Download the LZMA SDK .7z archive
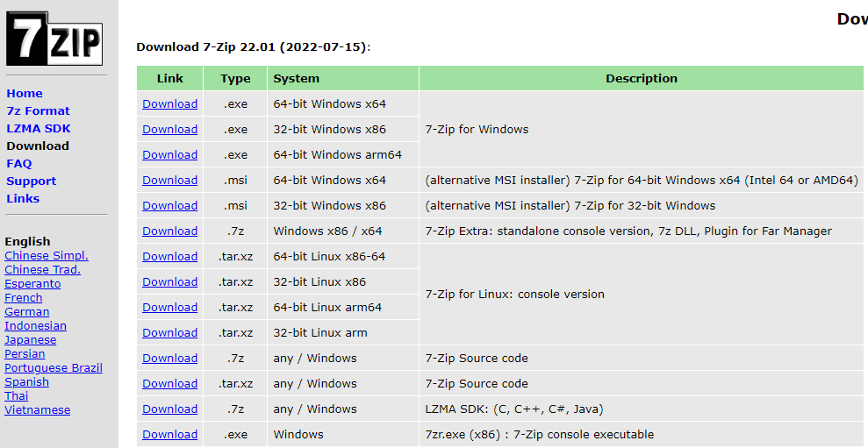The image size is (868, 448). 170,409
